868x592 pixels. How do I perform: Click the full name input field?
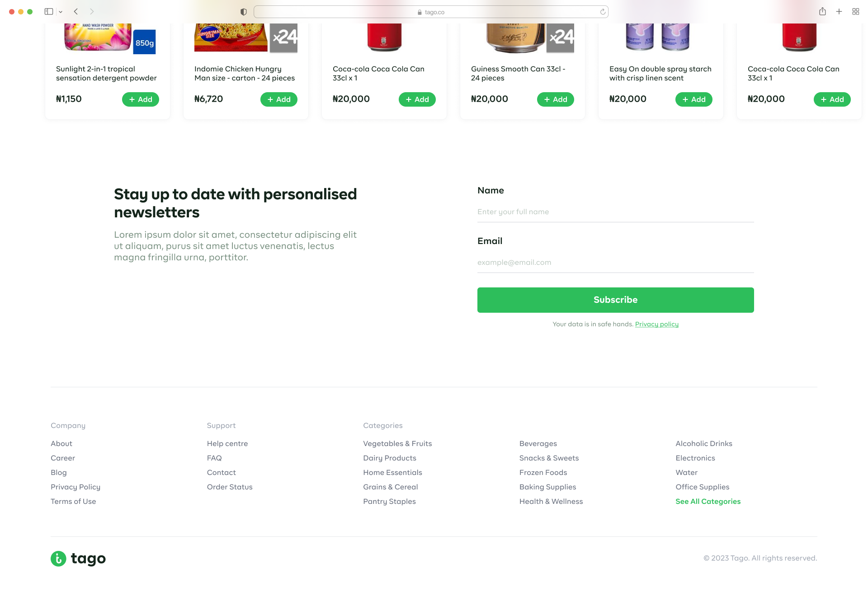(x=615, y=212)
